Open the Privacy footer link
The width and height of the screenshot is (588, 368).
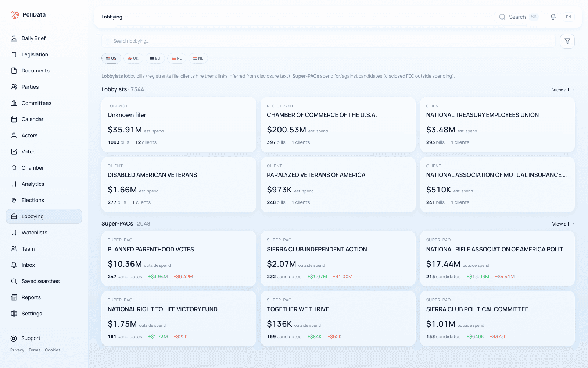point(17,350)
